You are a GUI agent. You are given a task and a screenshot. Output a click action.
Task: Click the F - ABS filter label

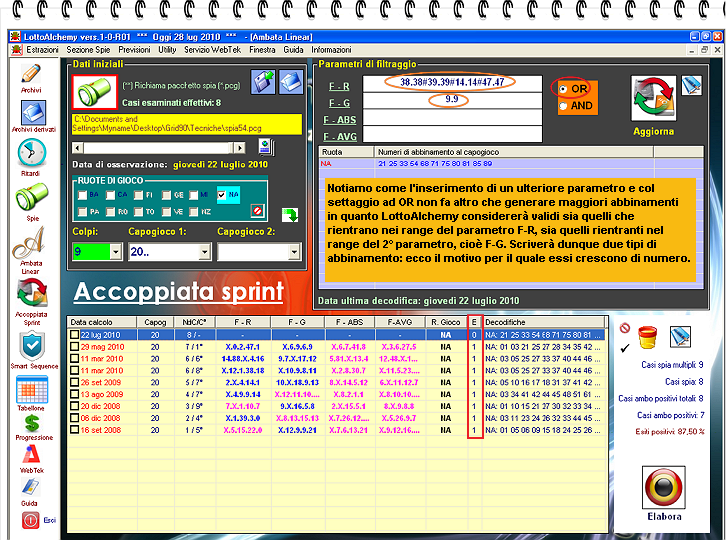[339, 120]
